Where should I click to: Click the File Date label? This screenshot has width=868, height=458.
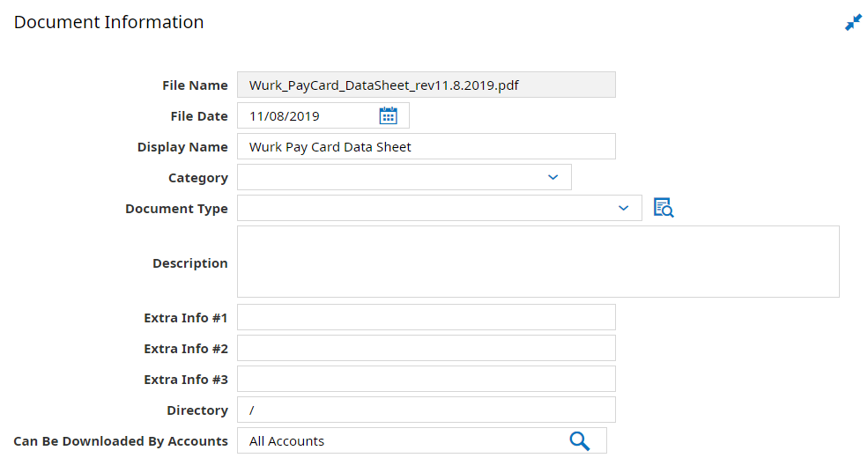click(199, 116)
